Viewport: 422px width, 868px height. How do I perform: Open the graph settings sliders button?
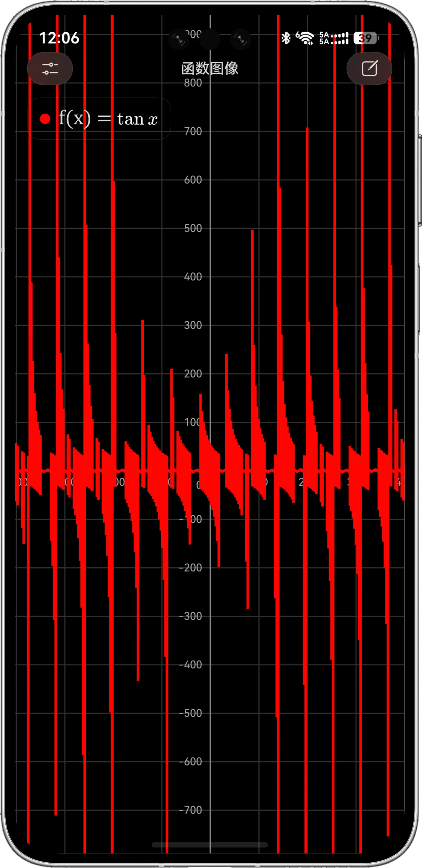(x=50, y=68)
